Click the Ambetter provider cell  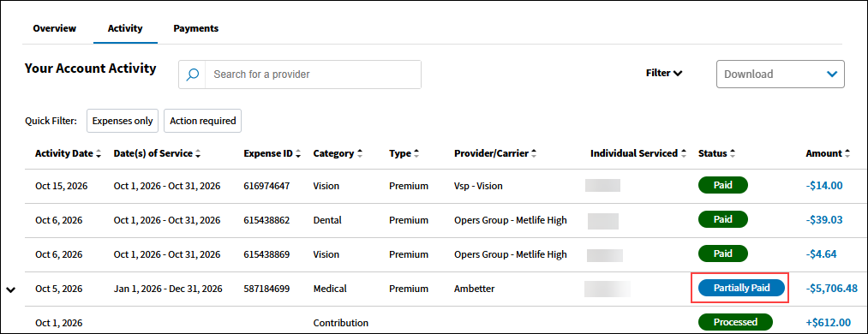[474, 289]
